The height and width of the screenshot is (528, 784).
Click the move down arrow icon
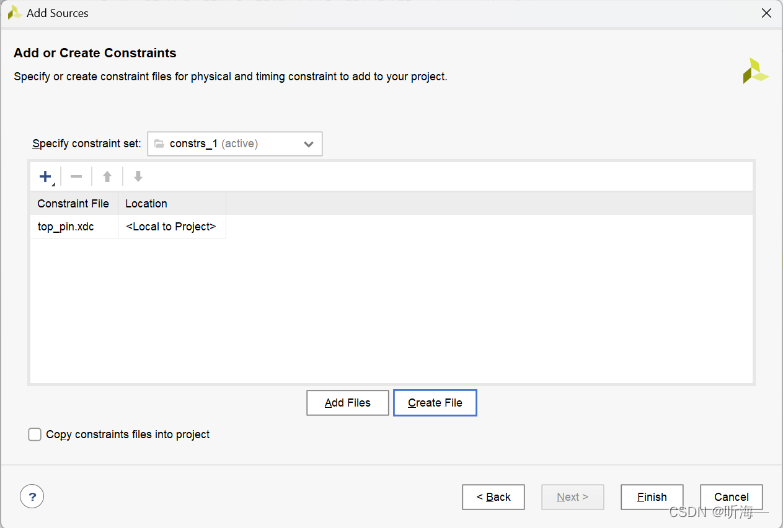(138, 177)
